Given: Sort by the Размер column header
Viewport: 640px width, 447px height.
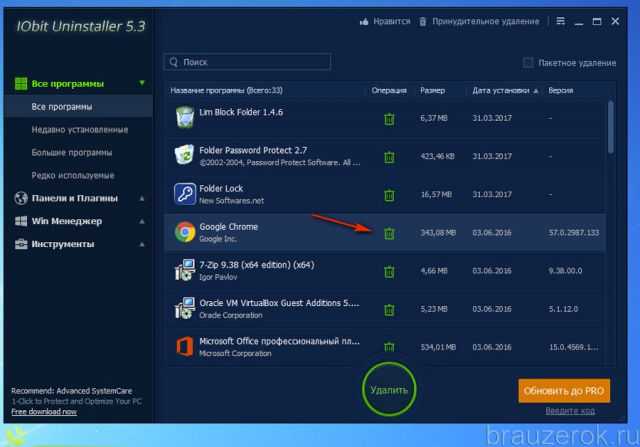Looking at the screenshot, I should (x=432, y=91).
